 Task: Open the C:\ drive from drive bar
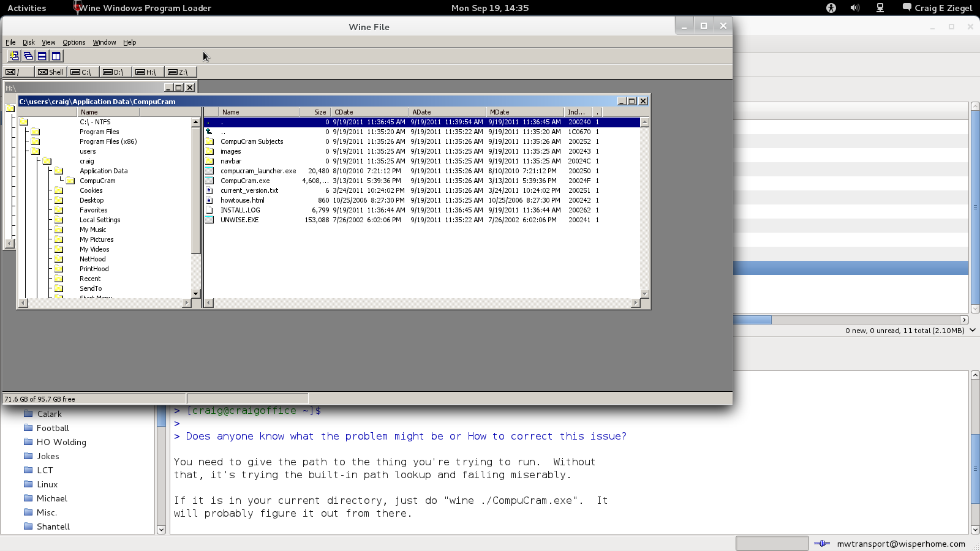pyautogui.click(x=82, y=72)
